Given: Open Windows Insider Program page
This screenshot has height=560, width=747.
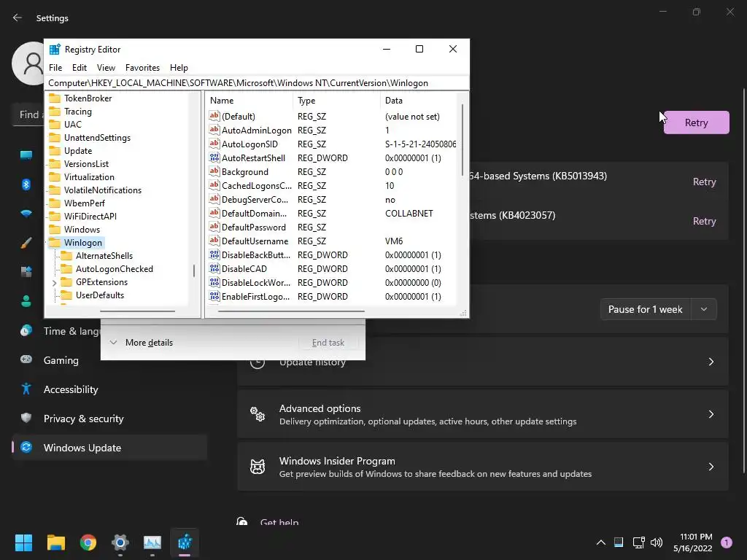Looking at the screenshot, I should pos(483,467).
